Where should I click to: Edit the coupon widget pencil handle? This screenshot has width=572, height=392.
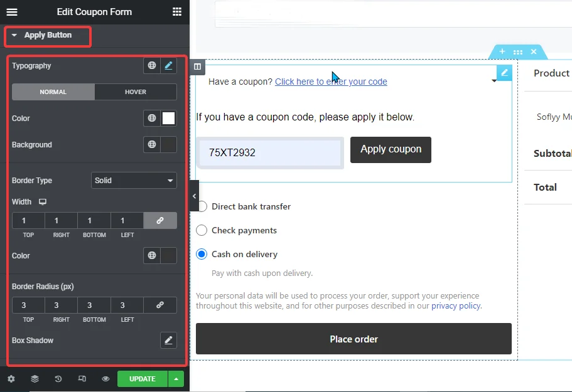coord(505,73)
